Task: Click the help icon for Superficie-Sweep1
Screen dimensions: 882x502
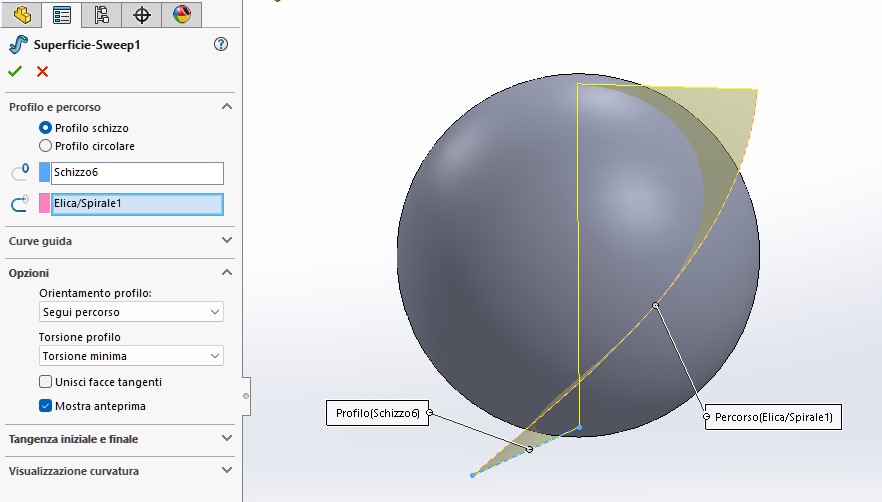Action: (221, 45)
